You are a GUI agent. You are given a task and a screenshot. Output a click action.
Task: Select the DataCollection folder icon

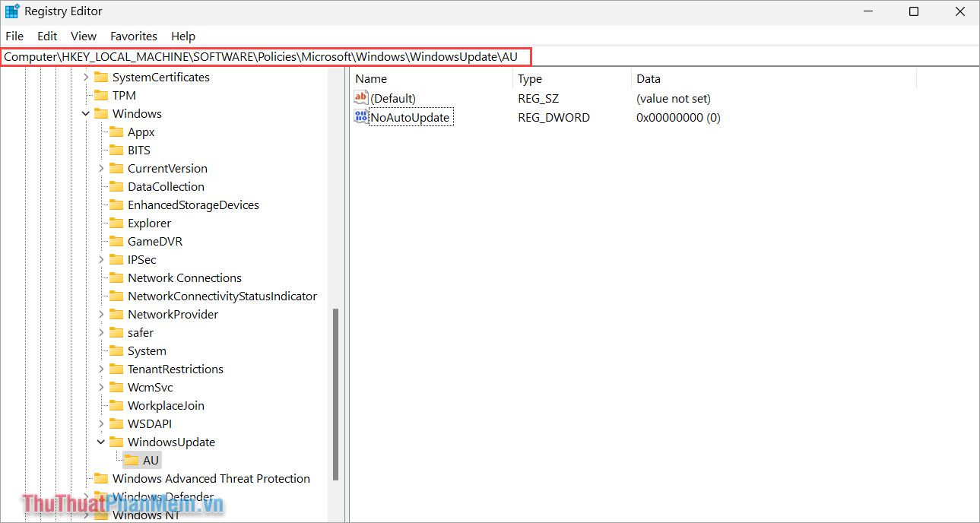(116, 186)
